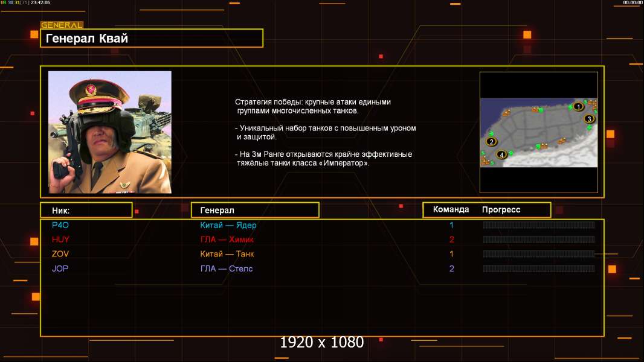Click the 'Генерал Квай' title field
644x362 pixels.
click(x=152, y=38)
